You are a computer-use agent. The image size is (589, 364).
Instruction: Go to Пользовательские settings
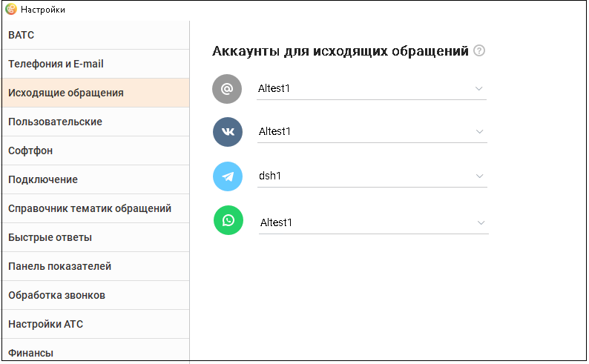(96, 122)
